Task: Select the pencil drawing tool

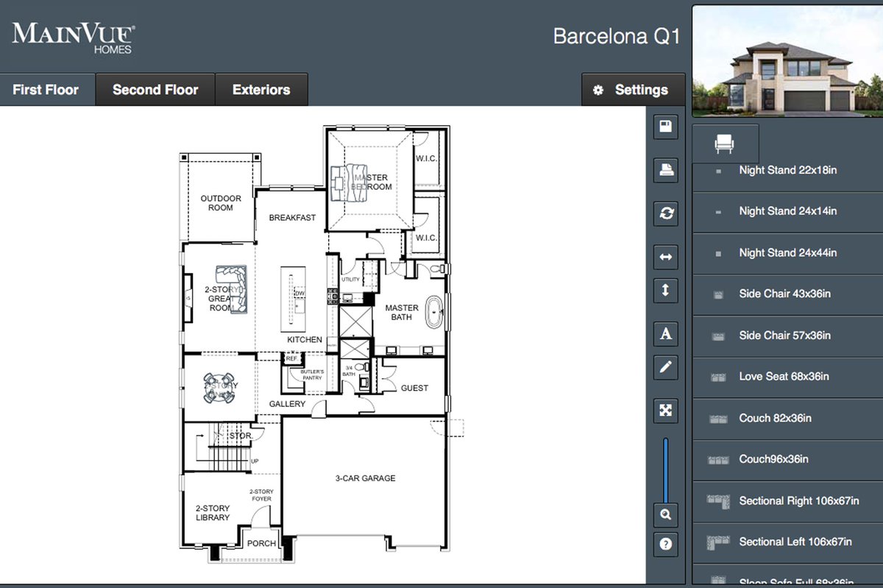Action: click(x=665, y=367)
